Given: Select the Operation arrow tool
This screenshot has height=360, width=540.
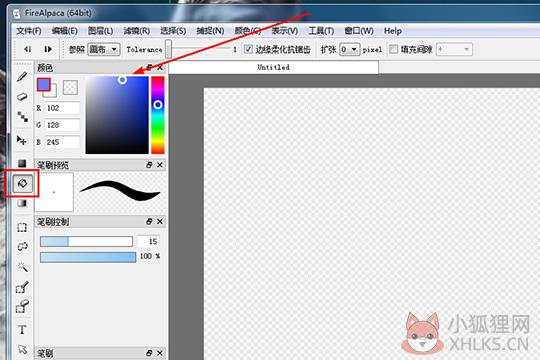Looking at the screenshot, I should (x=22, y=349).
